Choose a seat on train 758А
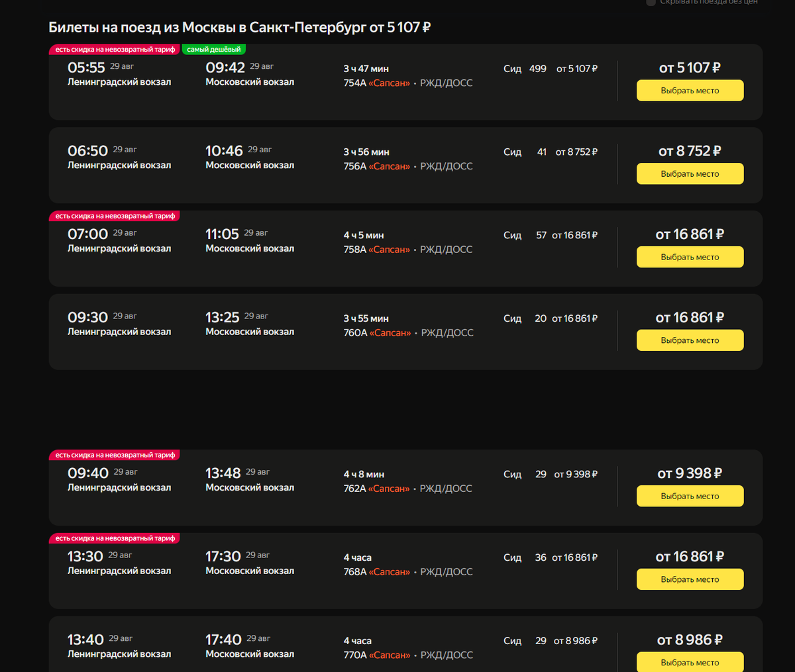The height and width of the screenshot is (672, 795). coord(690,258)
